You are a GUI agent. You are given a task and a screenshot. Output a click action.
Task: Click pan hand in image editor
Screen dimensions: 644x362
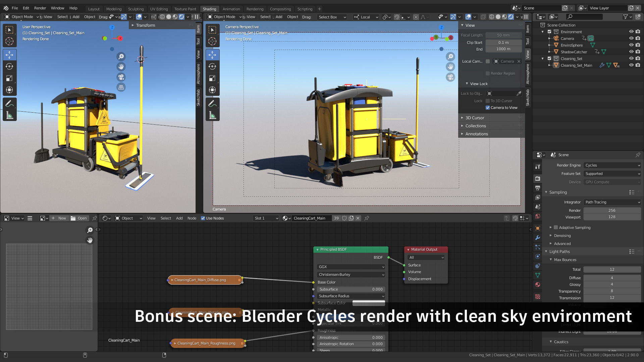click(90, 240)
